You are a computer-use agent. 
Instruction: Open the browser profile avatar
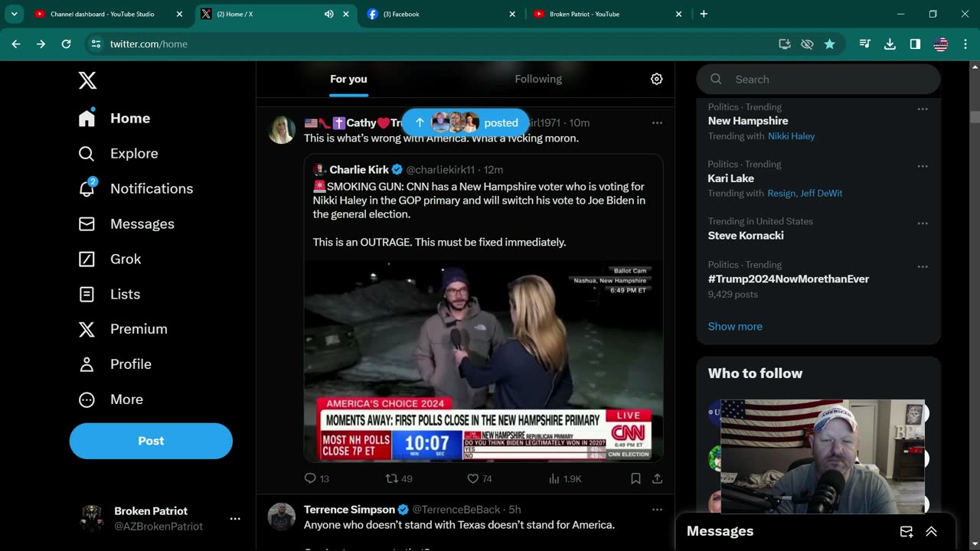[x=941, y=44]
